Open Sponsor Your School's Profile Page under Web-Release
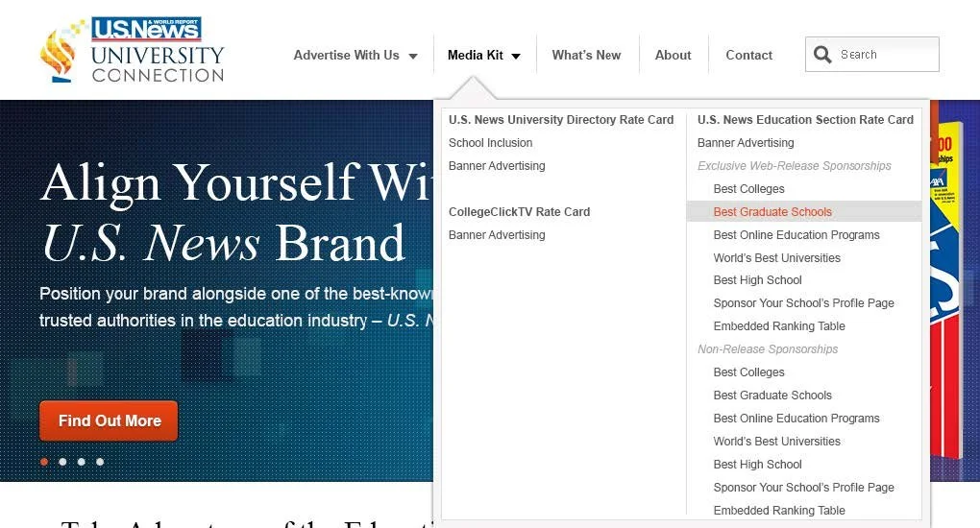 tap(804, 303)
